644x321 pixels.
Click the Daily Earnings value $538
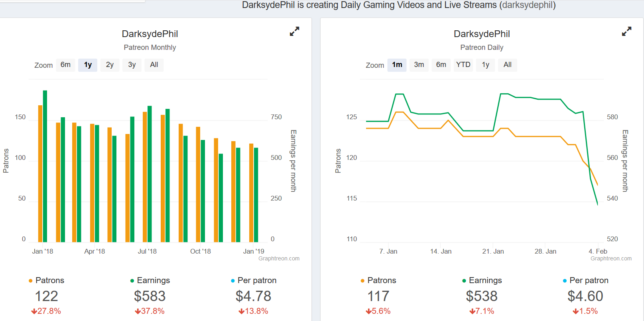point(482,296)
